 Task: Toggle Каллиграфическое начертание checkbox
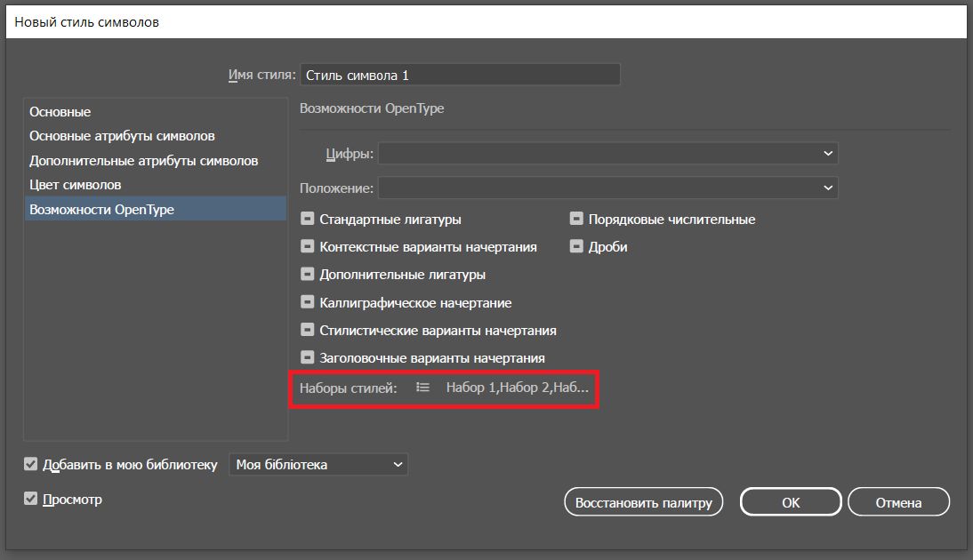(x=308, y=302)
